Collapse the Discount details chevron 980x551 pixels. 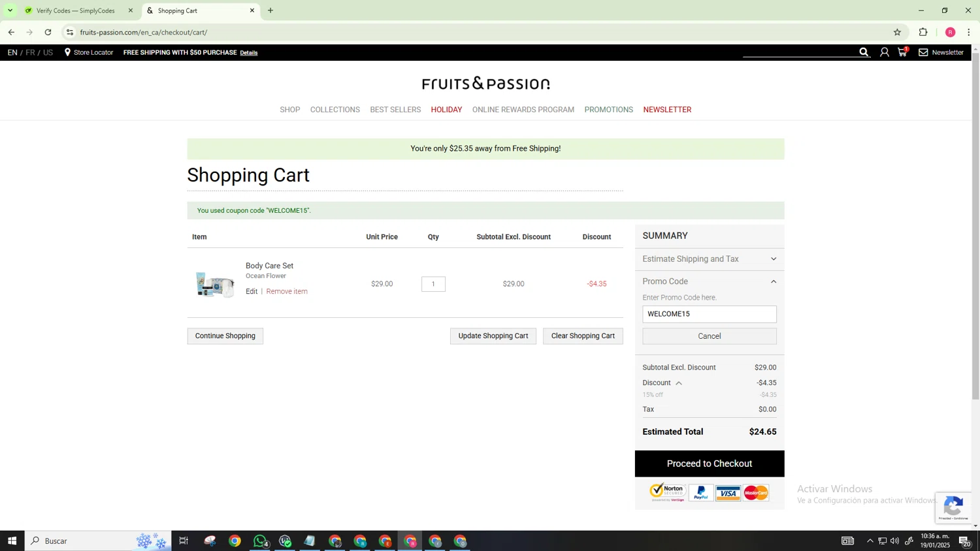click(679, 383)
